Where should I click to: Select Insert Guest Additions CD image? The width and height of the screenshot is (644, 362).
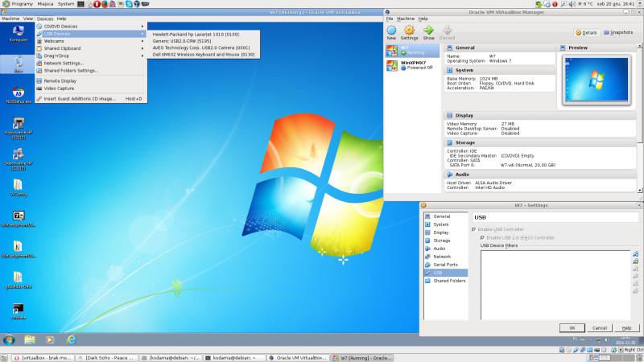[80, 98]
